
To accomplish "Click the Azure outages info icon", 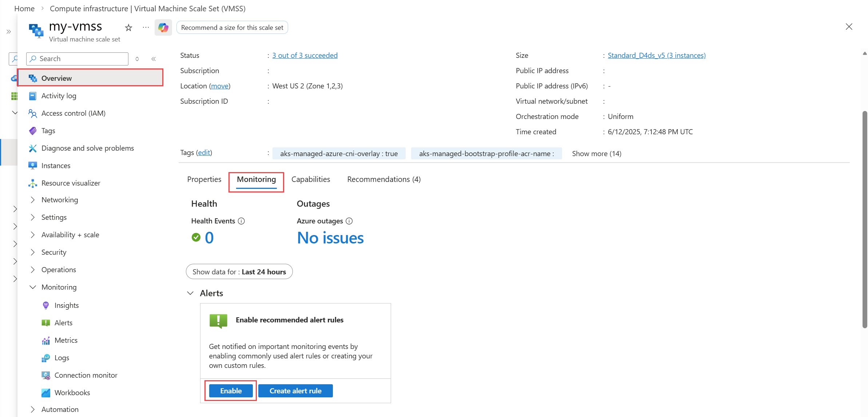I will point(349,221).
